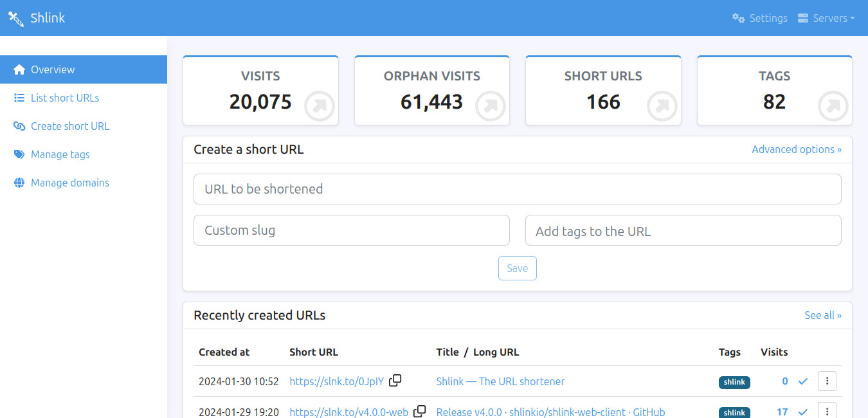Screen dimensions: 868x418
Task: Click the checkmark next to 17 visits
Action: tap(802, 412)
